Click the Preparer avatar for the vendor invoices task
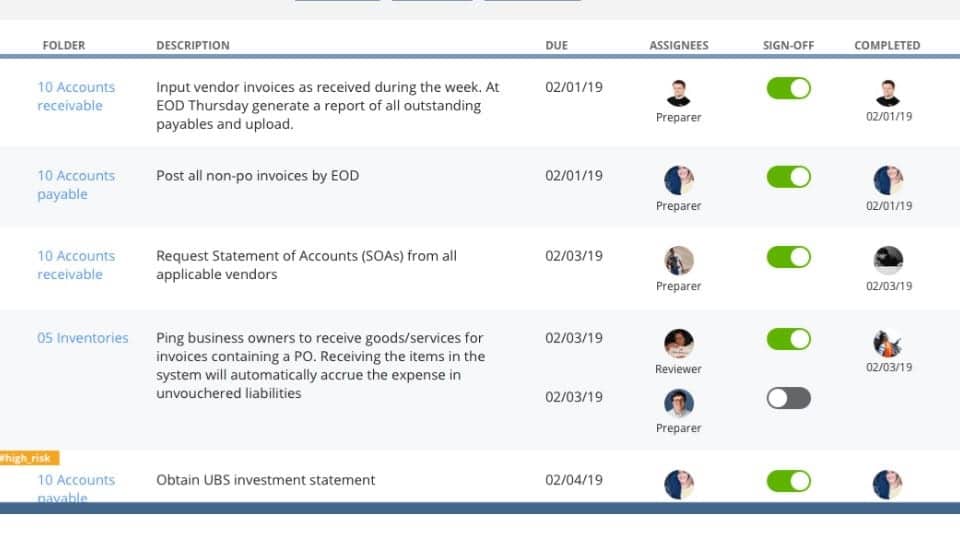 coord(679,93)
